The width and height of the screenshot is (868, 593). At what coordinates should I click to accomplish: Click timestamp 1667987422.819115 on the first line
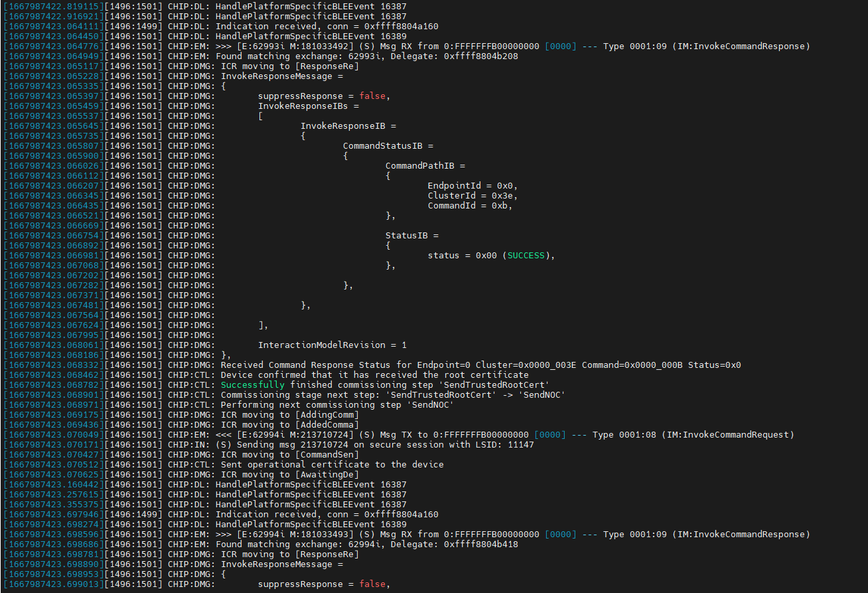coord(53,6)
